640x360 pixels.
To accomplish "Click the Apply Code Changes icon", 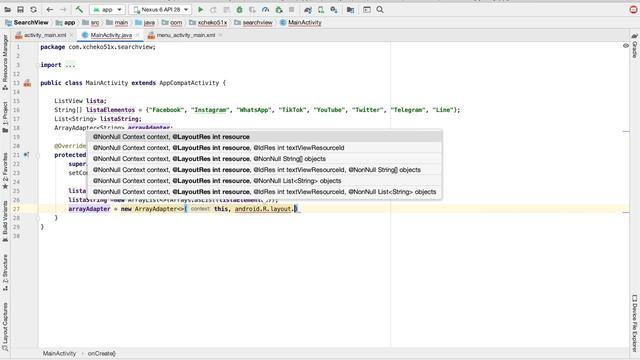I will click(227, 9).
